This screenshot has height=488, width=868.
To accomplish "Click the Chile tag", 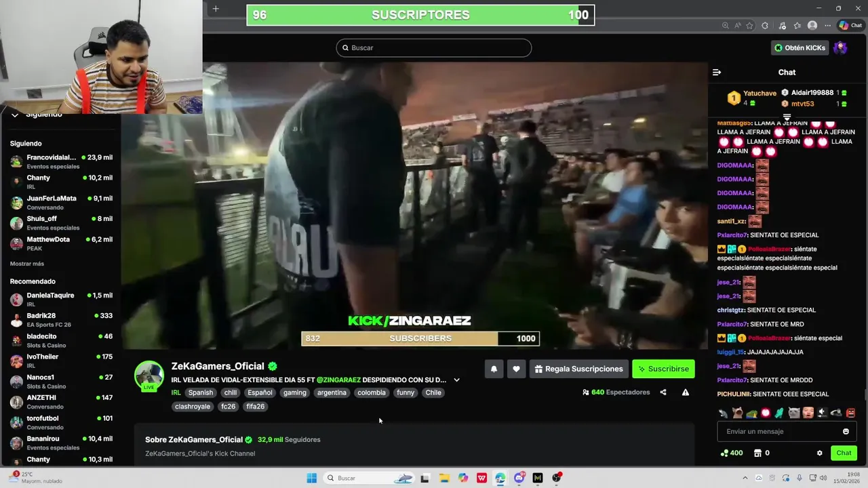I will 433,392.
